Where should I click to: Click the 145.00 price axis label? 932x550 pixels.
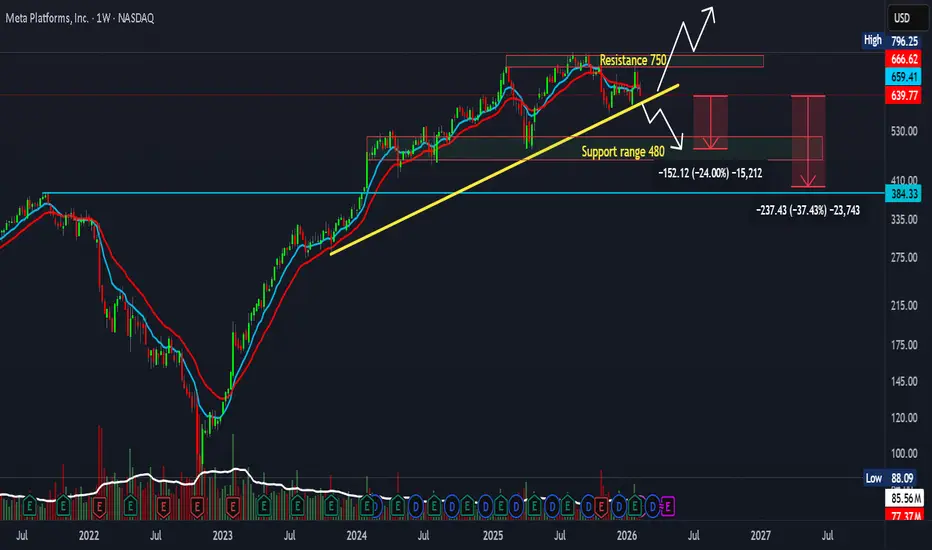904,381
